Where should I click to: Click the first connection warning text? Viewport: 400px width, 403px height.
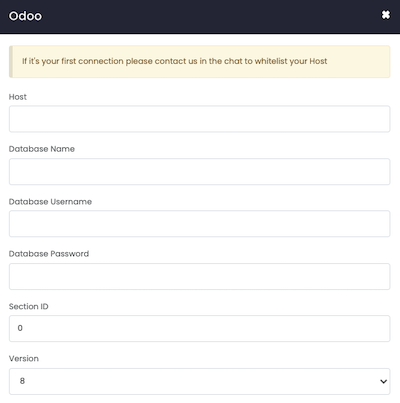pyautogui.click(x=175, y=61)
